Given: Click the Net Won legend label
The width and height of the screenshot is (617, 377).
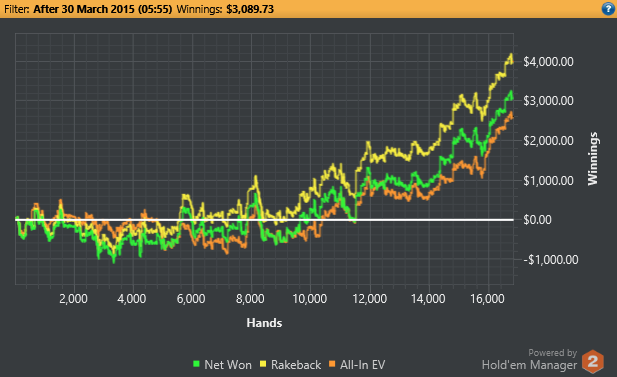Looking at the screenshot, I should pyautogui.click(x=228, y=365).
